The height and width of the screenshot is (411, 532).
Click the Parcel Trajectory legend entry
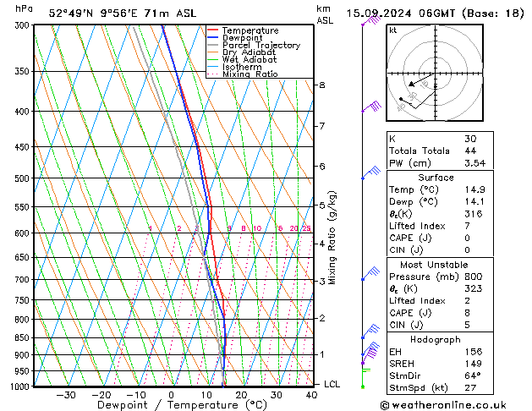254,45
